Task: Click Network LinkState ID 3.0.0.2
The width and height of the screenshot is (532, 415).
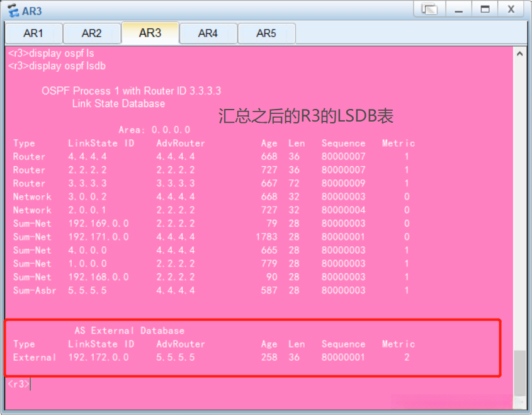Action: 88,196
